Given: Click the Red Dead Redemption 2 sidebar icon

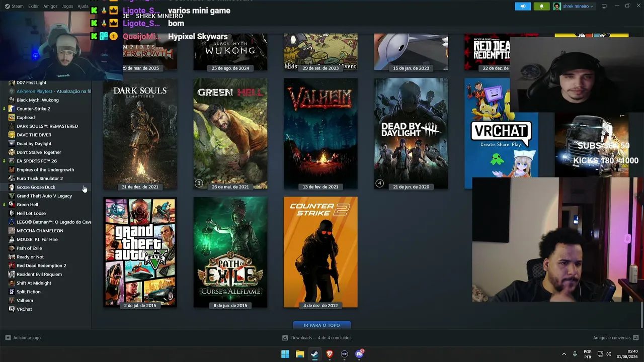Looking at the screenshot, I should [12, 265].
